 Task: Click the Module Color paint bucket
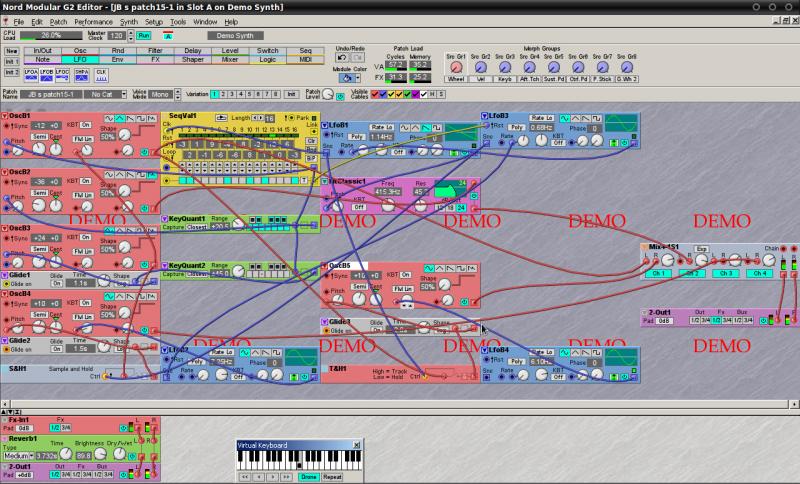(x=347, y=78)
